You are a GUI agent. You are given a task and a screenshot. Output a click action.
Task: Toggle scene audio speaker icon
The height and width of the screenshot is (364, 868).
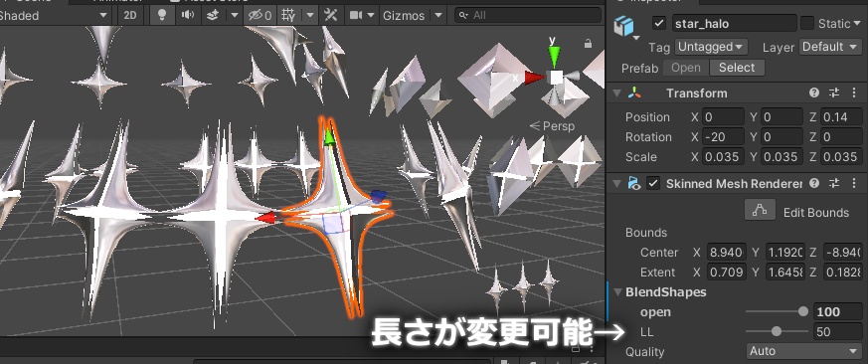(x=188, y=15)
